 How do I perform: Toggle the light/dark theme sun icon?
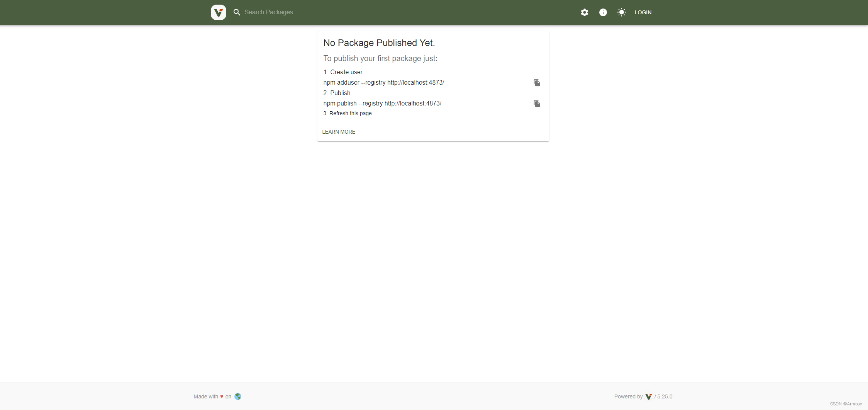coord(621,12)
